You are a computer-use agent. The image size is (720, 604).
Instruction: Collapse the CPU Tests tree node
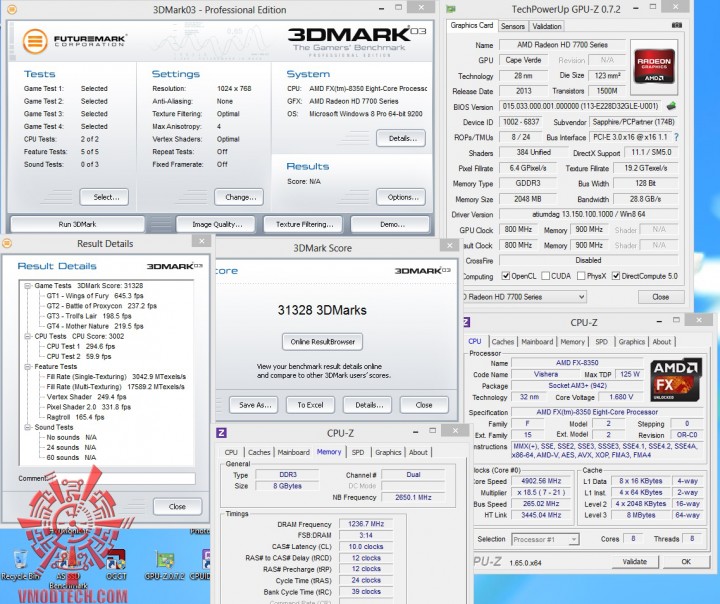[28, 336]
